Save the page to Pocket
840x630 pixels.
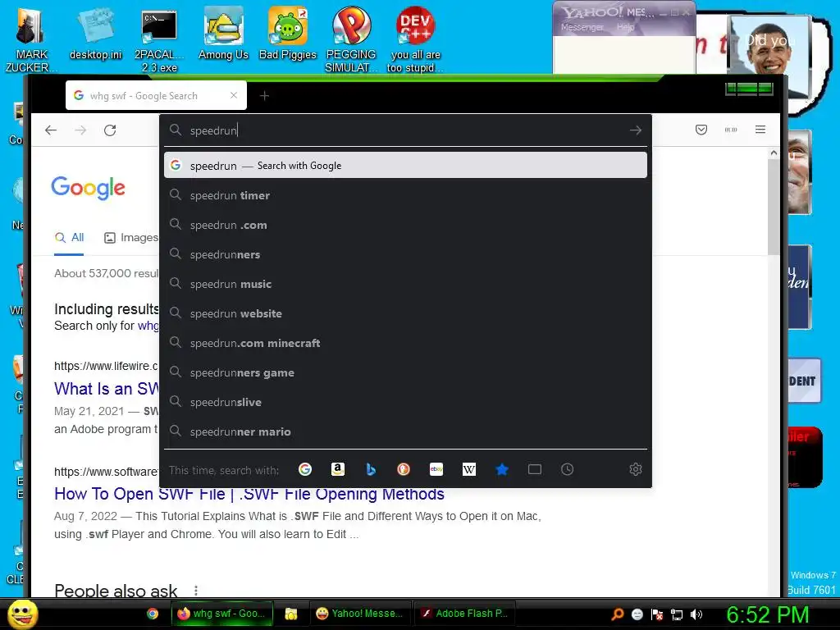pyautogui.click(x=701, y=130)
